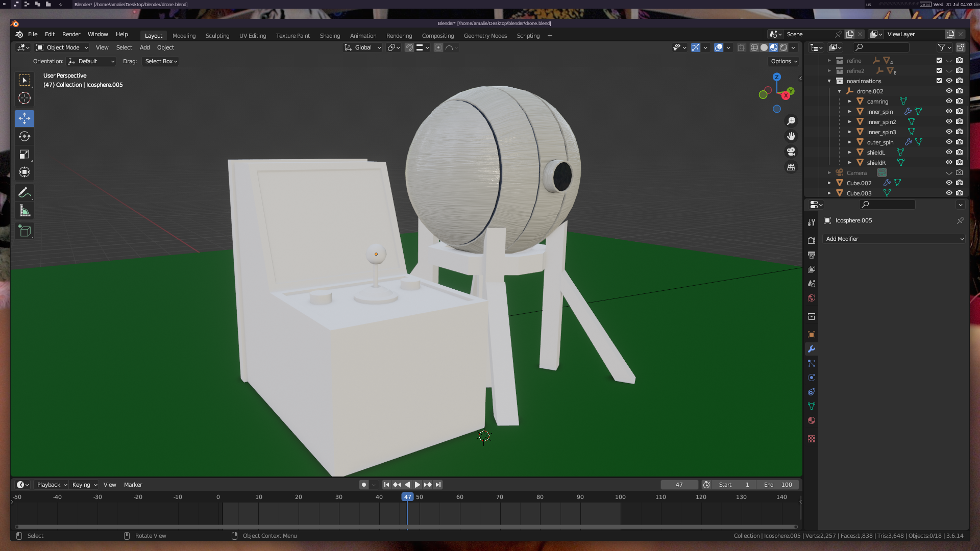
Task: Collapse the drone.002 tree item
Action: 840,91
